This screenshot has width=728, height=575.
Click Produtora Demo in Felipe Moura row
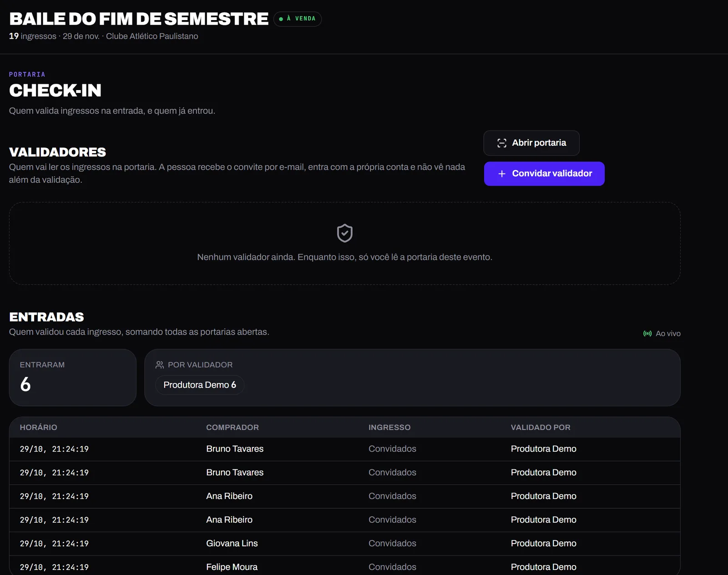[544, 567]
